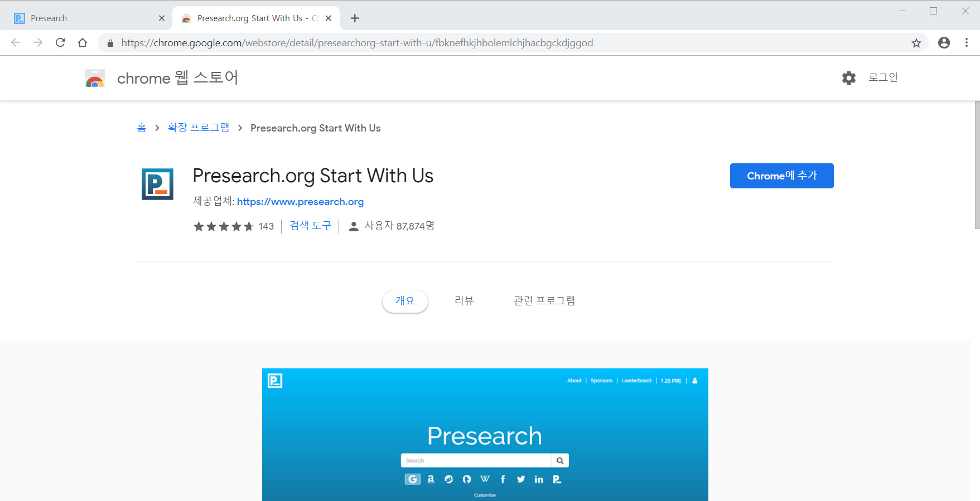
Task: Click the Presearch extension logo icon
Action: coord(157,184)
